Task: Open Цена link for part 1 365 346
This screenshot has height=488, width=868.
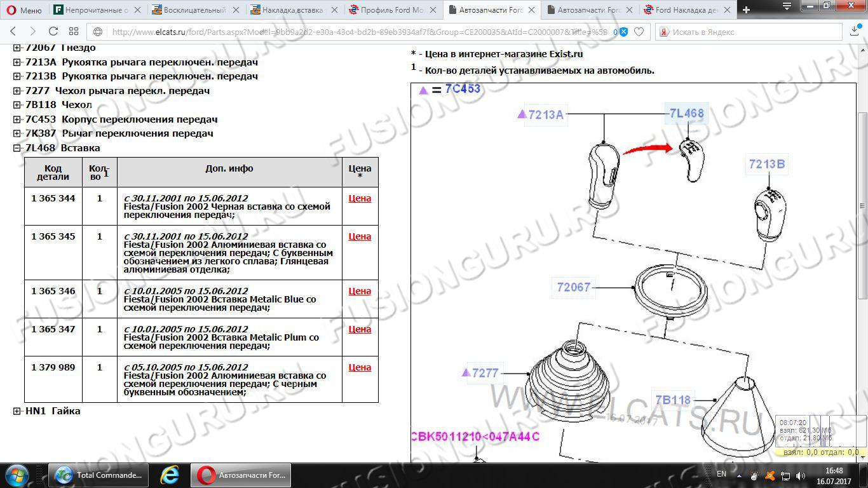Action: pyautogui.click(x=360, y=291)
